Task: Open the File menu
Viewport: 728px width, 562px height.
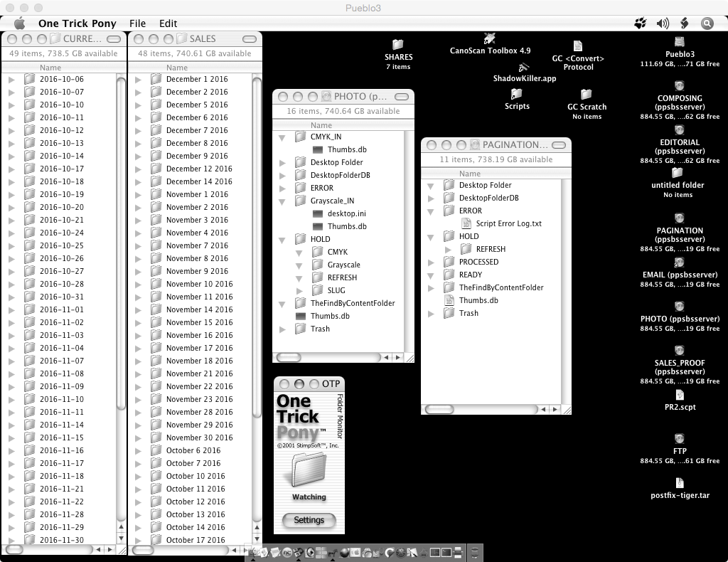Action: click(x=137, y=23)
